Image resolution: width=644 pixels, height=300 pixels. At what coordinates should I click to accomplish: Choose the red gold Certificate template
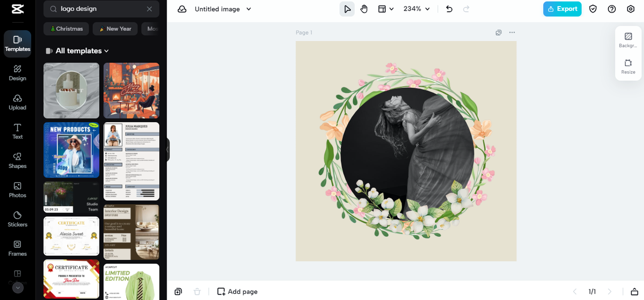[x=71, y=279]
